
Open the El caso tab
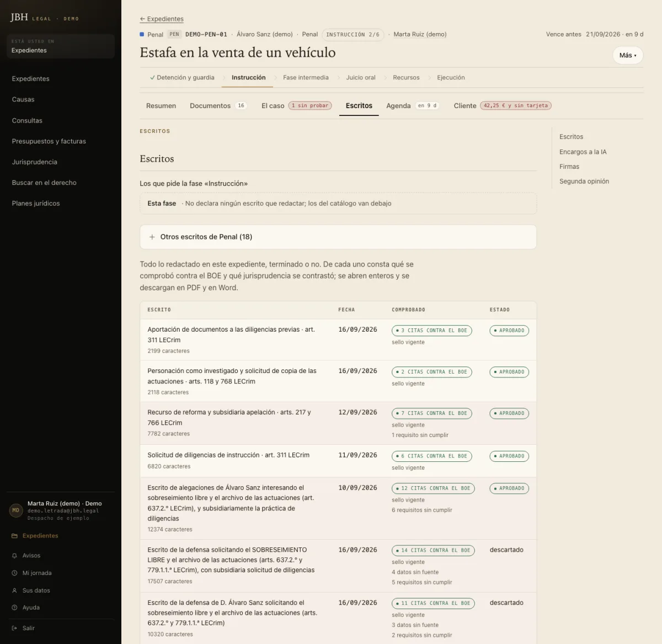(x=296, y=105)
